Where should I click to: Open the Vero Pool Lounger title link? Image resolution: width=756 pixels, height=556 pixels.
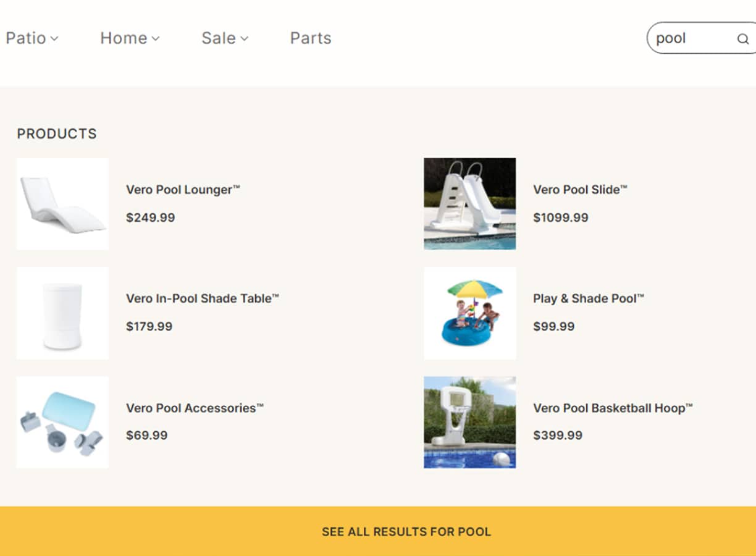[183, 190]
